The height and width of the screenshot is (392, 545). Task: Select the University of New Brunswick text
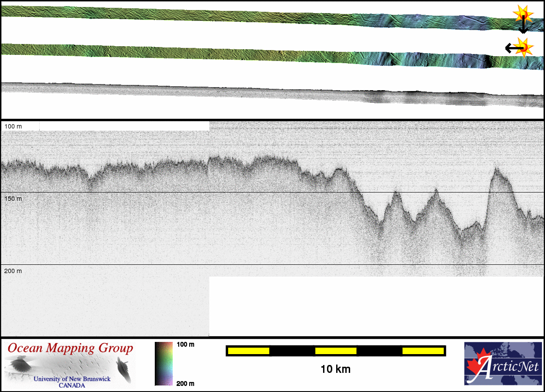pos(72,379)
